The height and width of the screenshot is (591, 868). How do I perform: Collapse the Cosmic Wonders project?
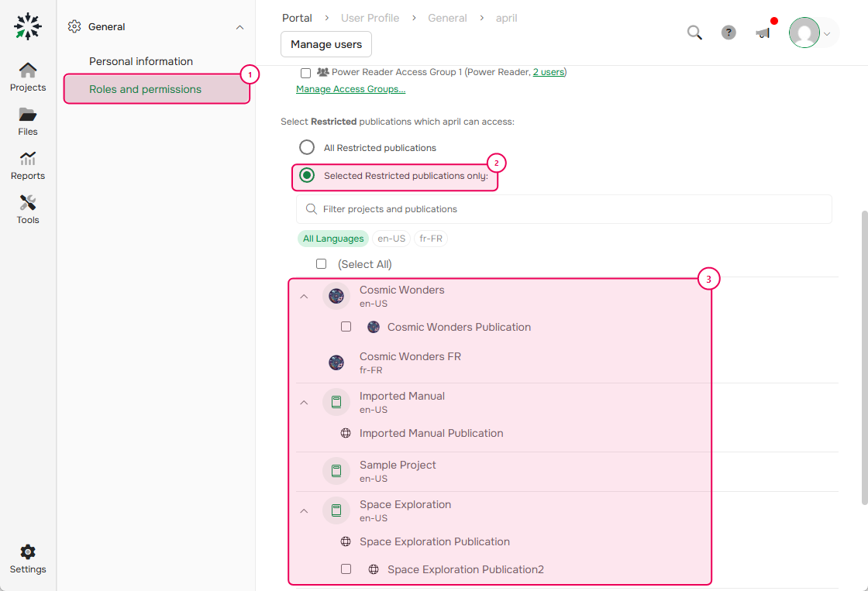304,297
